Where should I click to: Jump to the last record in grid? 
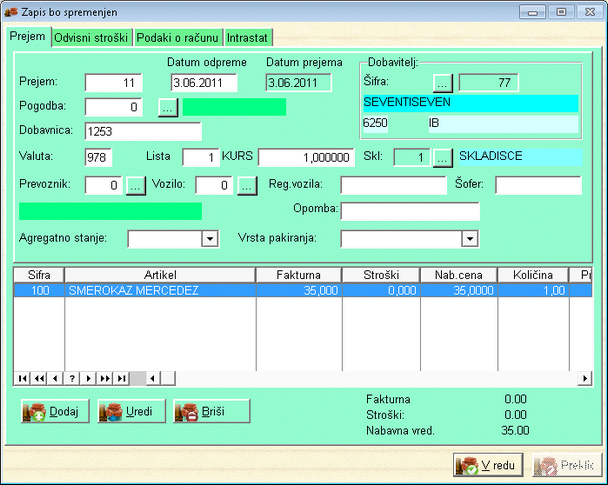click(x=121, y=378)
